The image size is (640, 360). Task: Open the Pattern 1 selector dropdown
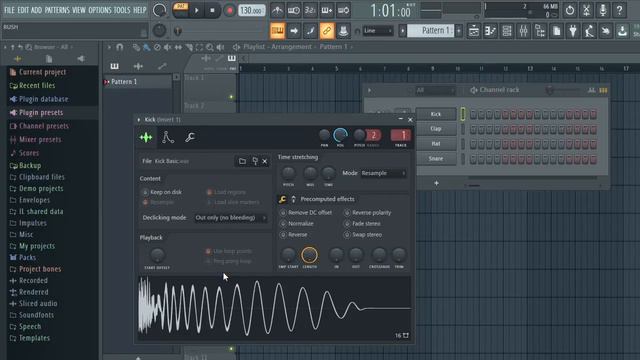tap(431, 31)
